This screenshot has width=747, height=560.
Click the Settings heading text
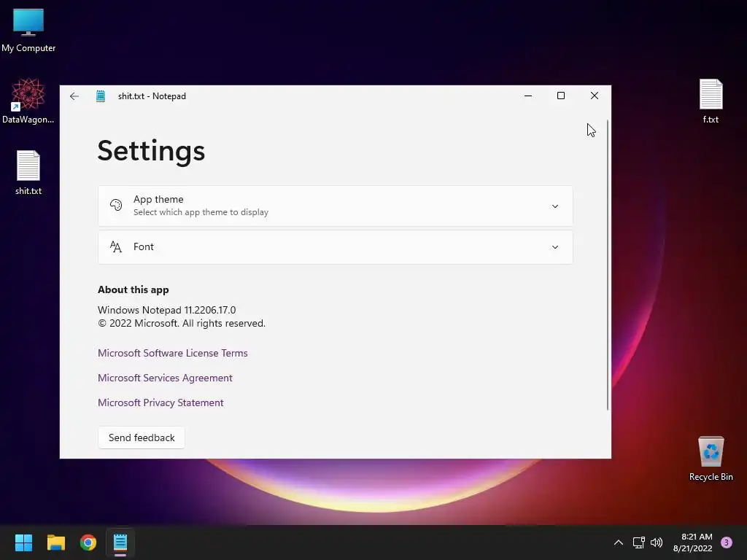click(151, 151)
